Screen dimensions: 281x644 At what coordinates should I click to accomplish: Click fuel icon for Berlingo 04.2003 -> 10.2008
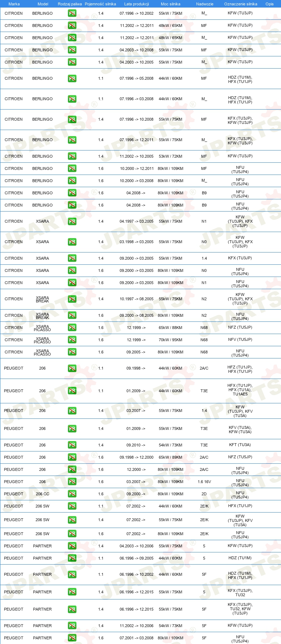pyautogui.click(x=72, y=50)
